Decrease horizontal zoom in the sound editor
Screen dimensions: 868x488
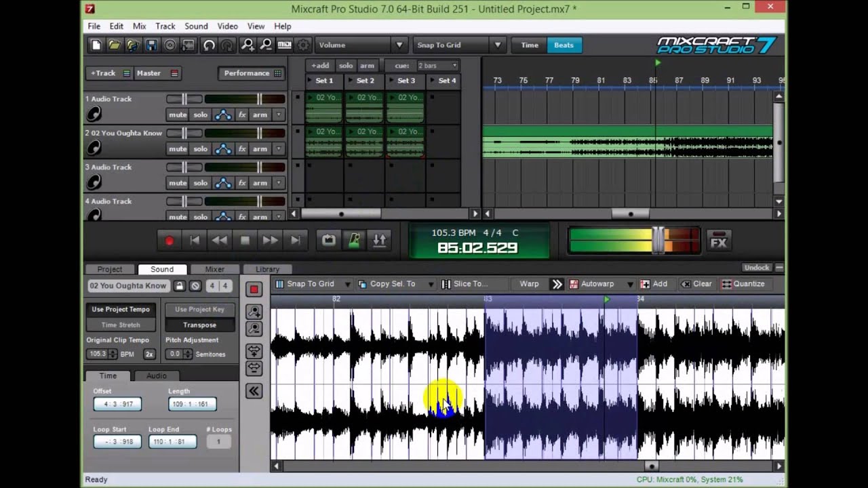point(254,368)
